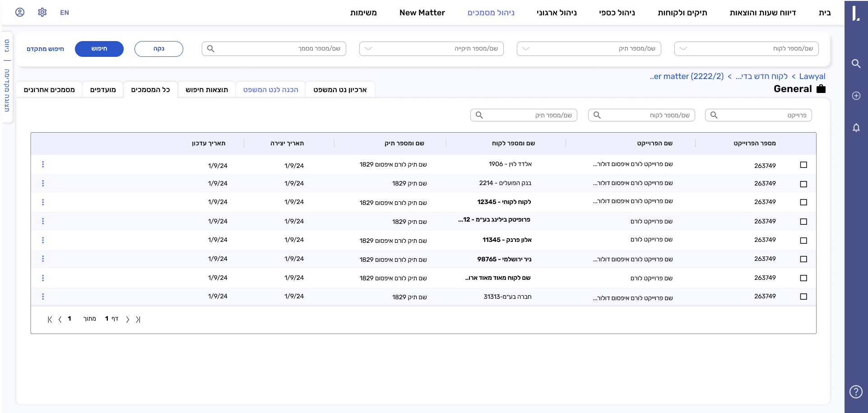Switch to מועדפים tab
The width and height of the screenshot is (868, 413).
pos(103,90)
